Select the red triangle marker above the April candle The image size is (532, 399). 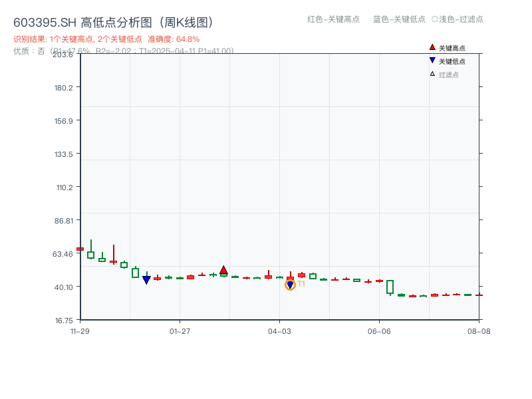point(224,269)
